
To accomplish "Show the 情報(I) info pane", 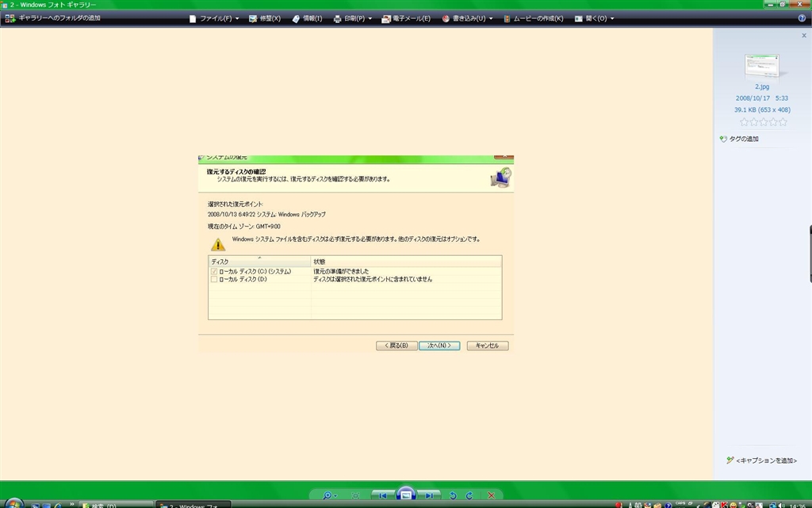I will tap(307, 18).
